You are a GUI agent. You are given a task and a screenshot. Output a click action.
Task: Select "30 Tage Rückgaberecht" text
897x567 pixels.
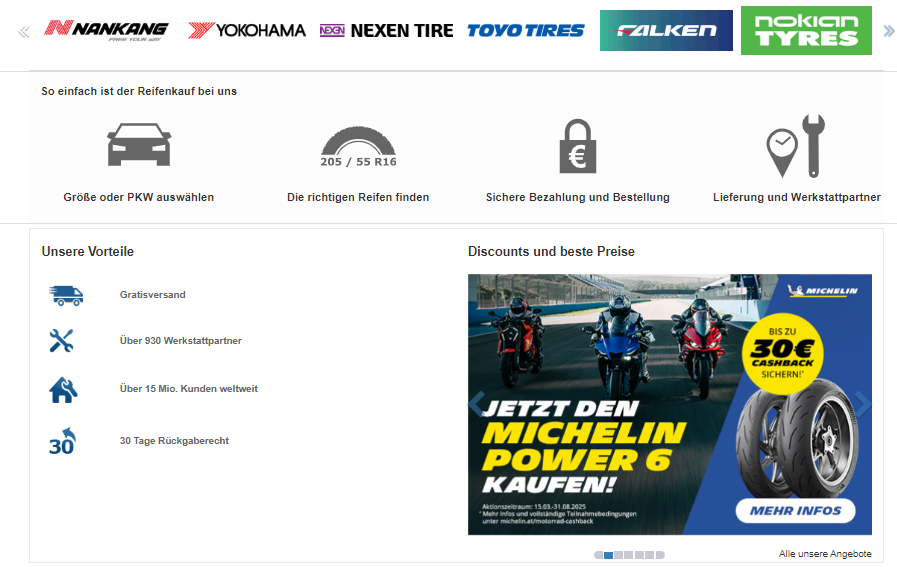[174, 441]
